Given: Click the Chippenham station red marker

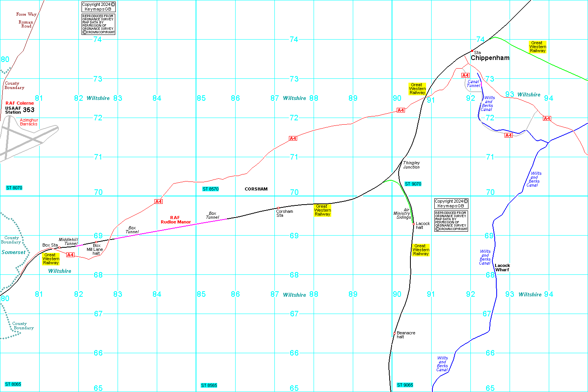Looking at the screenshot, I should [472, 51].
